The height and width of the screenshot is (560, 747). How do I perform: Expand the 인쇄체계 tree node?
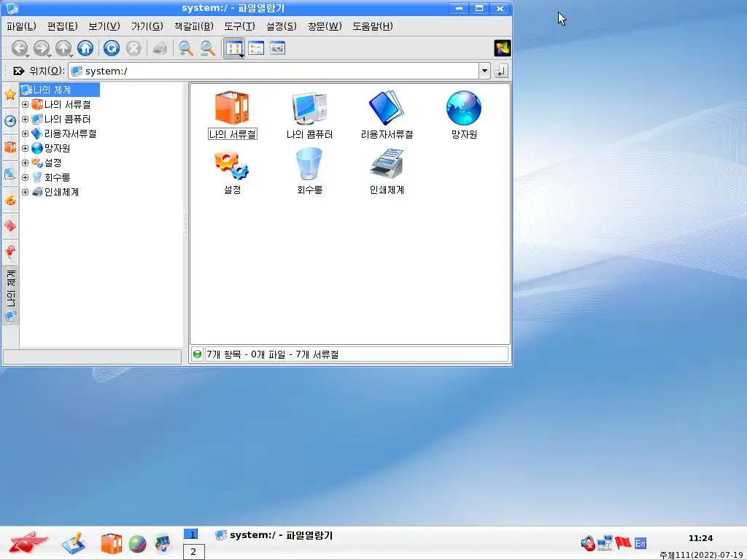coord(26,192)
